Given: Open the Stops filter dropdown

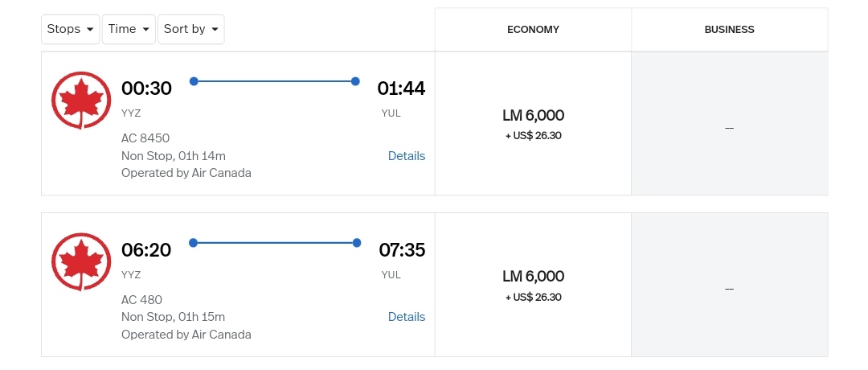Looking at the screenshot, I should tap(71, 29).
